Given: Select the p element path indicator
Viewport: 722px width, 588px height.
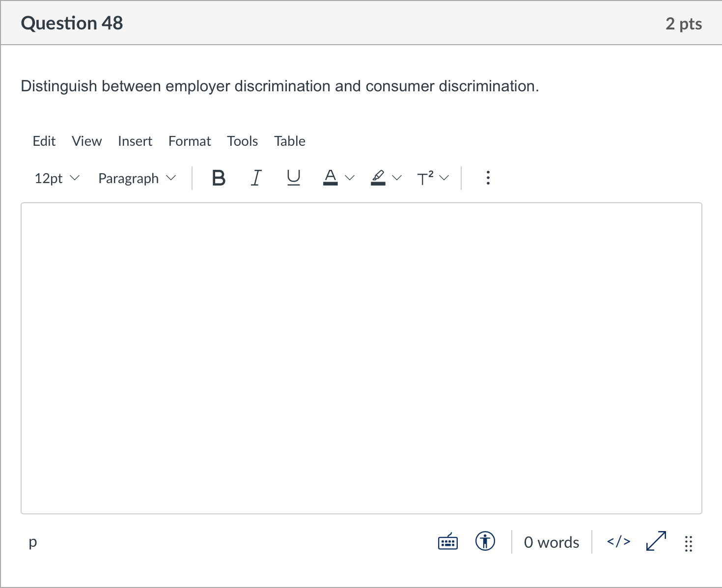Looking at the screenshot, I should pyautogui.click(x=33, y=542).
